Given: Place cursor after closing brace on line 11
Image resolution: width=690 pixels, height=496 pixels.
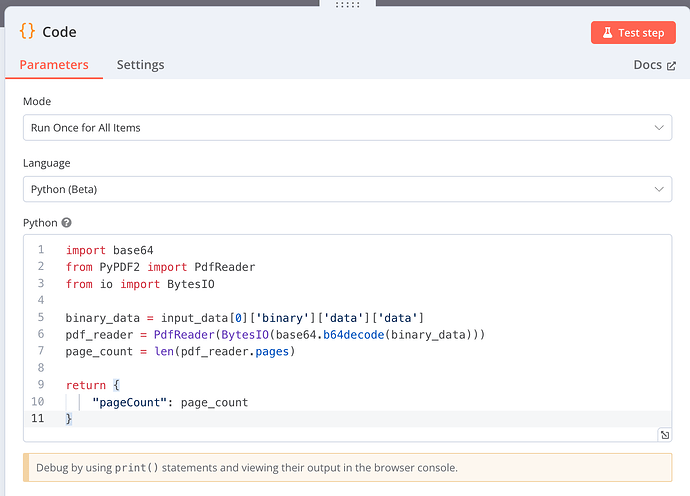Looking at the screenshot, I should pos(72,419).
